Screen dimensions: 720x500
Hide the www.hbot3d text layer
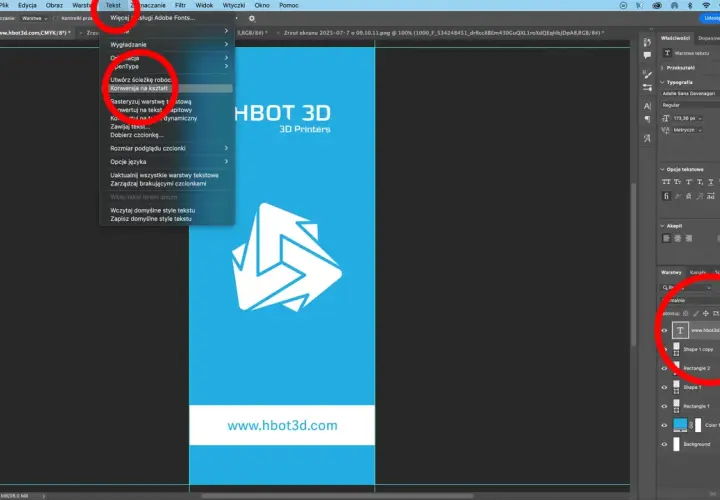(664, 331)
